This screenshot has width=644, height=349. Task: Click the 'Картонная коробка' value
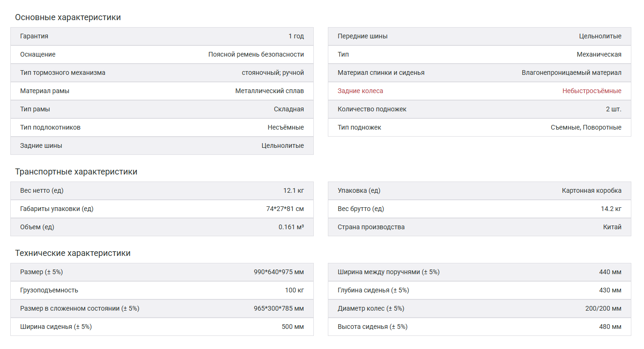tap(592, 190)
